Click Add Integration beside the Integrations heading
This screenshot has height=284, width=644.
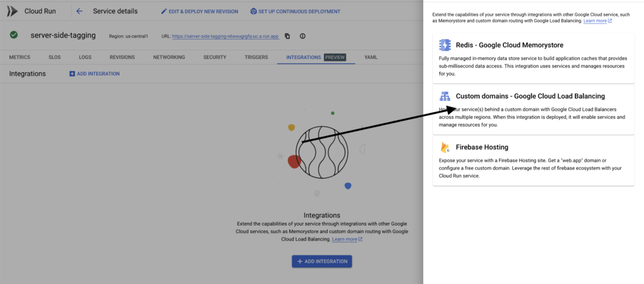(94, 74)
